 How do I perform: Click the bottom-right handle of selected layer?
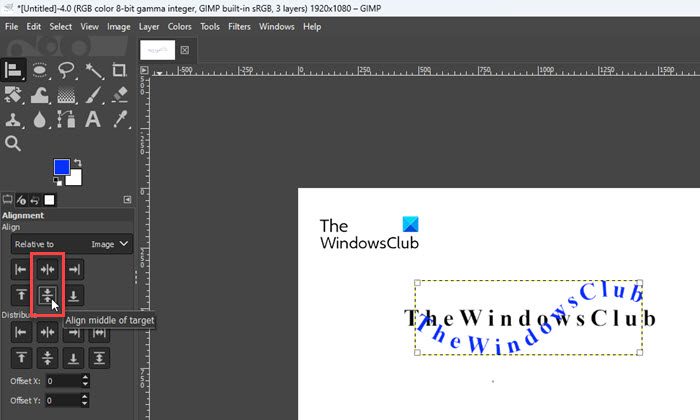tap(640, 352)
